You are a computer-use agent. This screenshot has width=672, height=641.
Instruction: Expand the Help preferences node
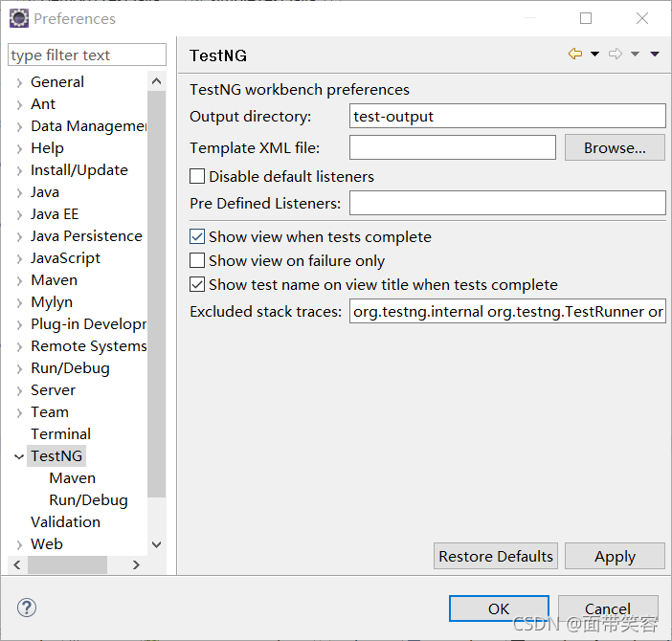(19, 149)
